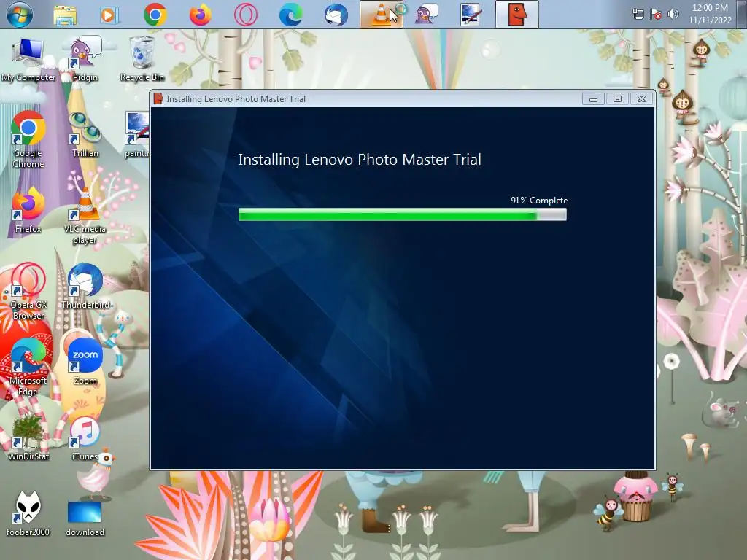Select the Lenovo installer taskbar button
Screen dimensions: 747x560
(x=517, y=15)
